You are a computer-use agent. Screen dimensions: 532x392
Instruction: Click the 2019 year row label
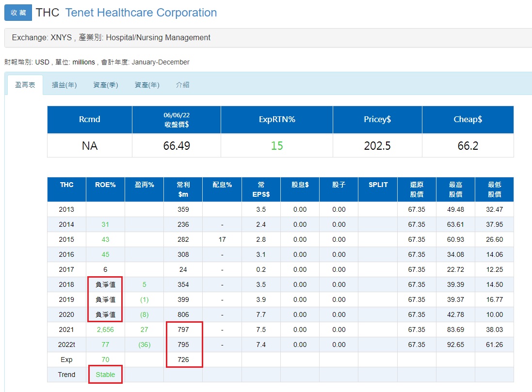click(x=66, y=299)
